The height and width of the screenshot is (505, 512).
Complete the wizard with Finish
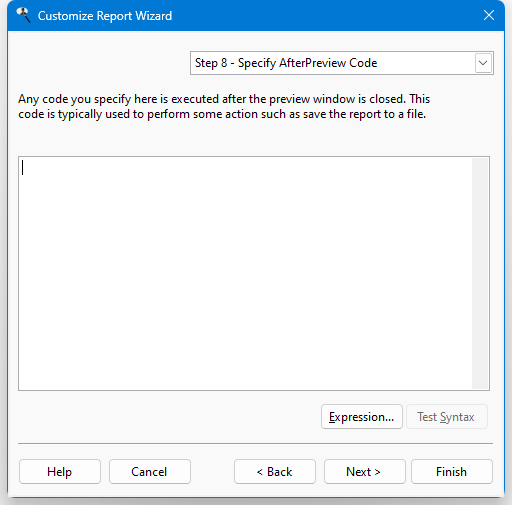pyautogui.click(x=452, y=472)
